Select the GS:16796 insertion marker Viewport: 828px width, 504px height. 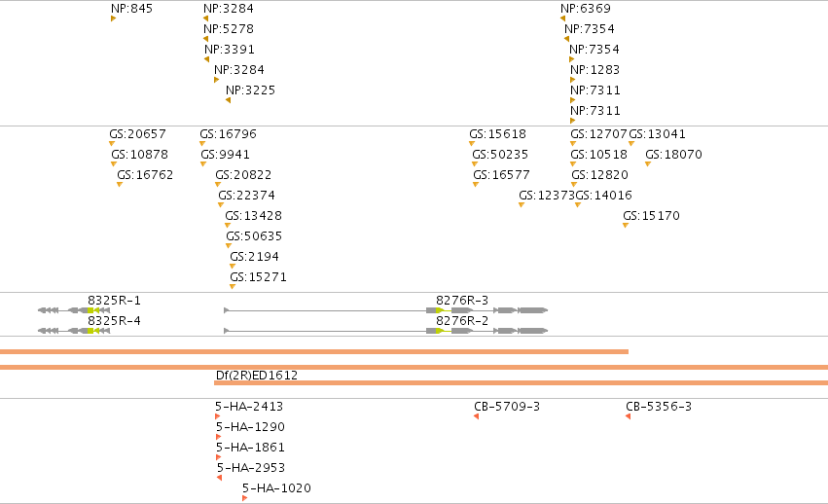click(202, 144)
